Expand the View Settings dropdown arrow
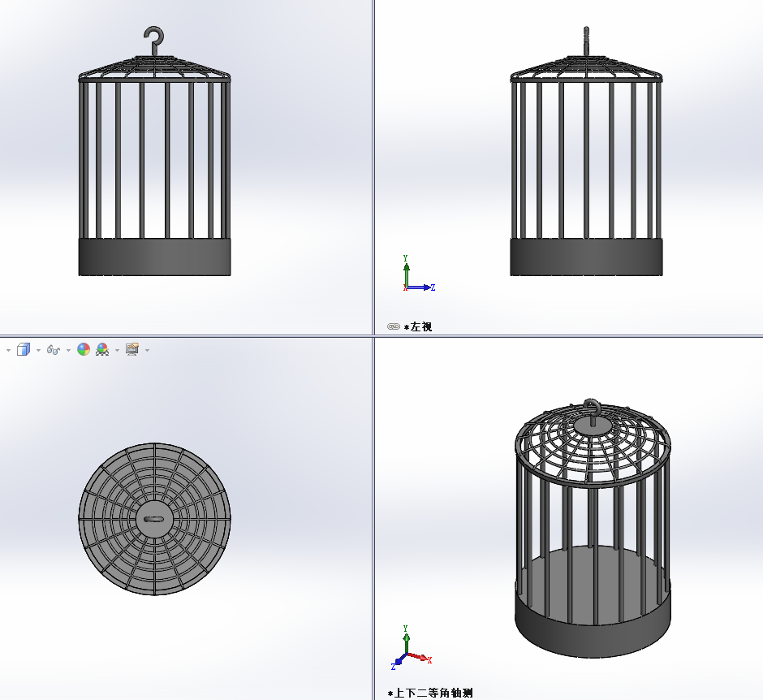Viewport: 763px width, 700px height. (x=147, y=350)
